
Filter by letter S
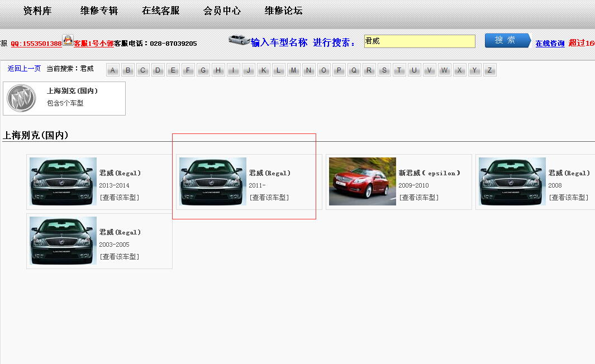click(384, 70)
